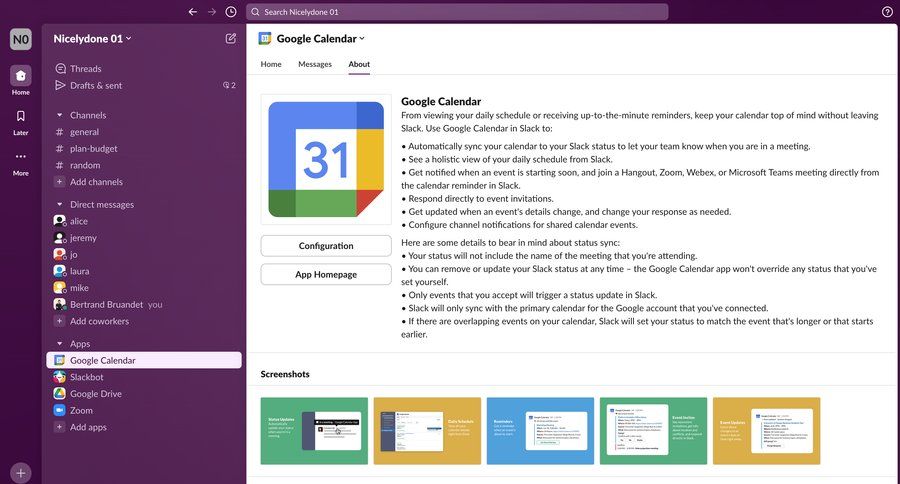Click the Google Calendar icon in the header
This screenshot has height=484, width=900.
click(x=265, y=38)
